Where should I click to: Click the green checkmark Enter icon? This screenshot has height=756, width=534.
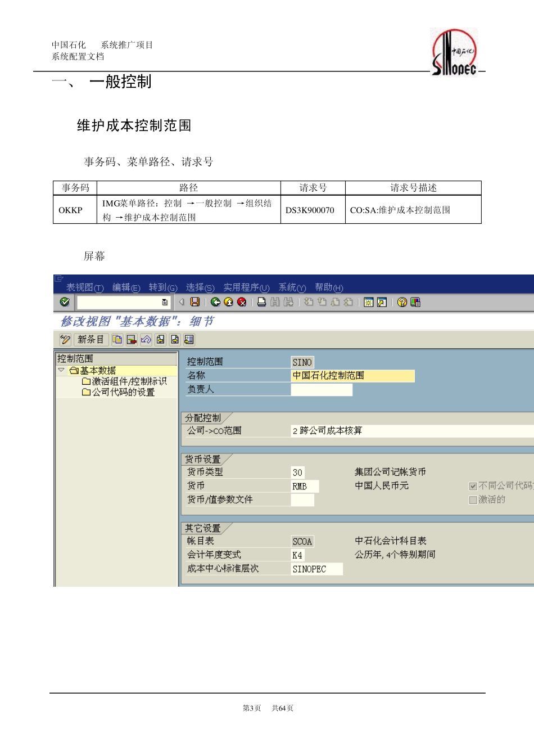click(65, 302)
